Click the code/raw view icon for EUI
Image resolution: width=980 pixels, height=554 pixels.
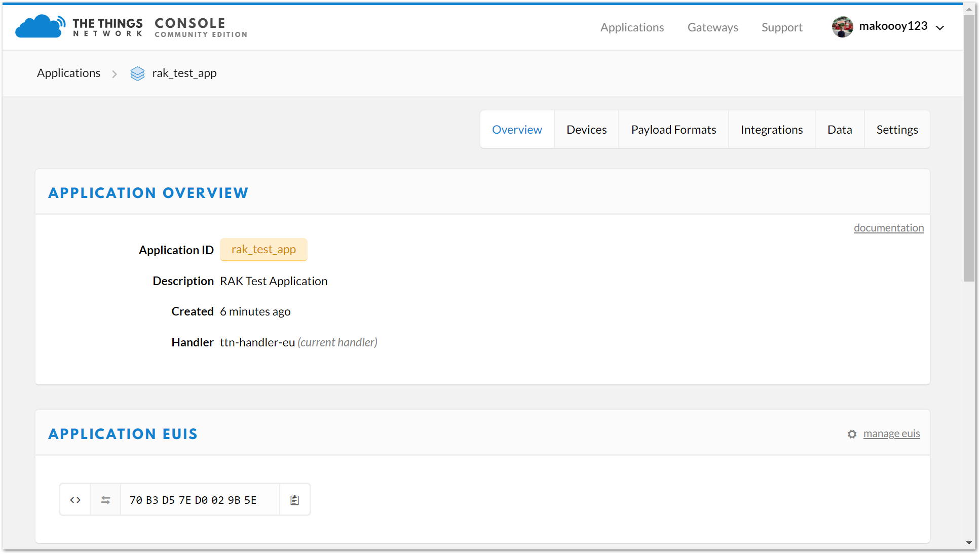76,500
